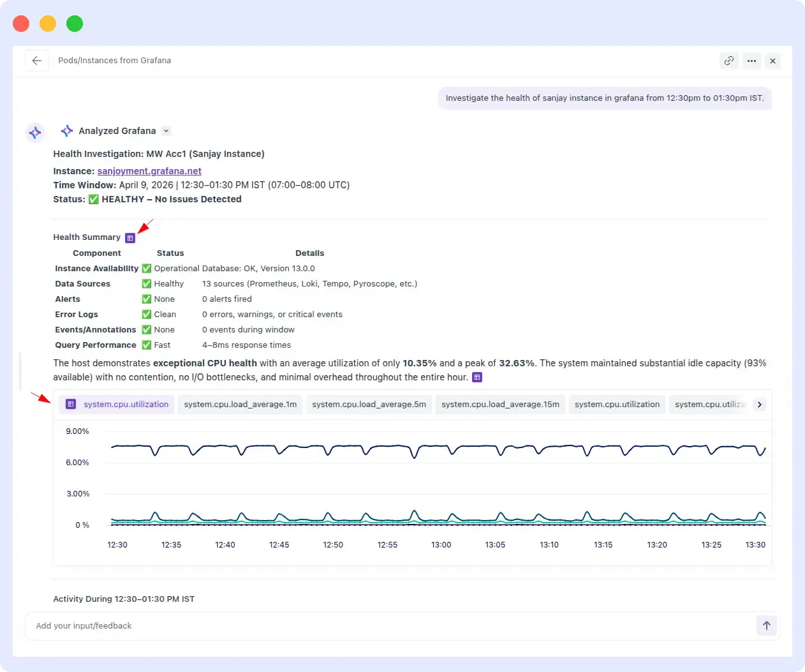Screen dimensions: 805x672
Task: Click the user message about sanjay instance
Action: coord(605,98)
